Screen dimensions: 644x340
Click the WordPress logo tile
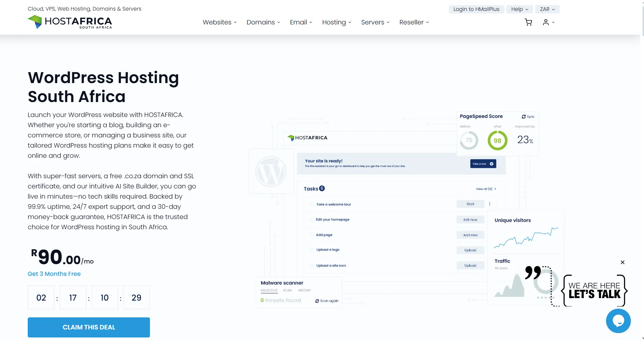coord(271,171)
